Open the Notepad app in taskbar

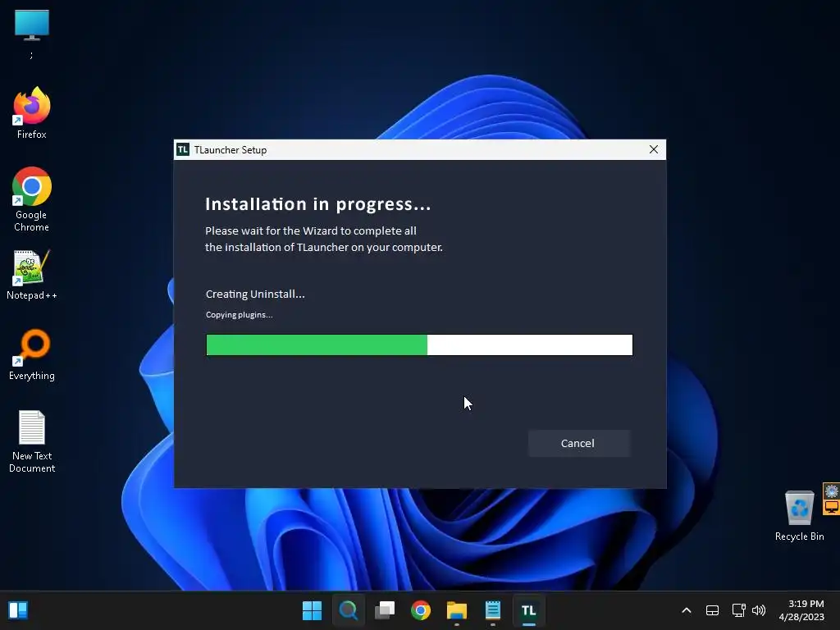(493, 610)
